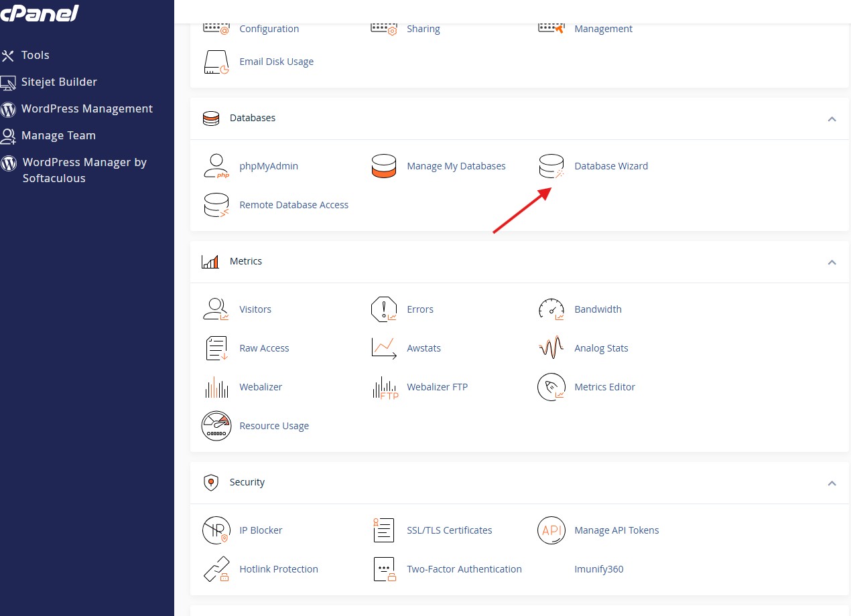Click the Configuration link text
The width and height of the screenshot is (851, 616).
tap(269, 29)
